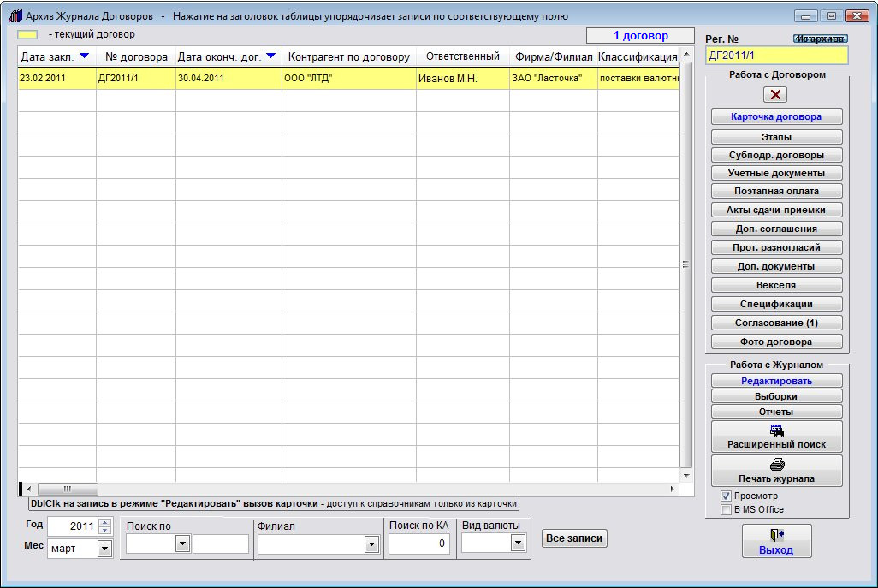Click the Доп. соглашения button
The width and height of the screenshot is (878, 588).
tap(777, 229)
